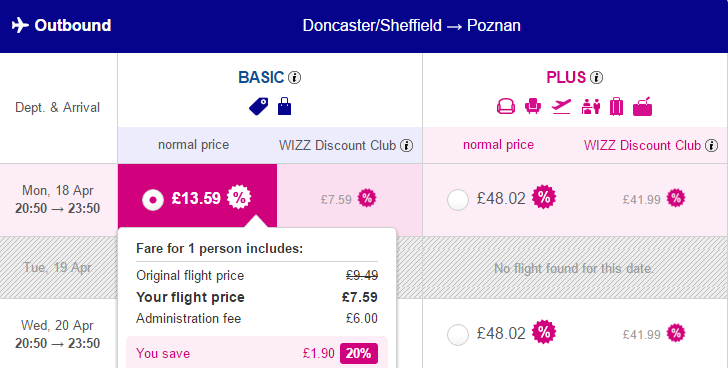Click the £7.59 WIZZ Discount Club price
Image resolution: width=728 pixels, height=368 pixels.
click(336, 200)
